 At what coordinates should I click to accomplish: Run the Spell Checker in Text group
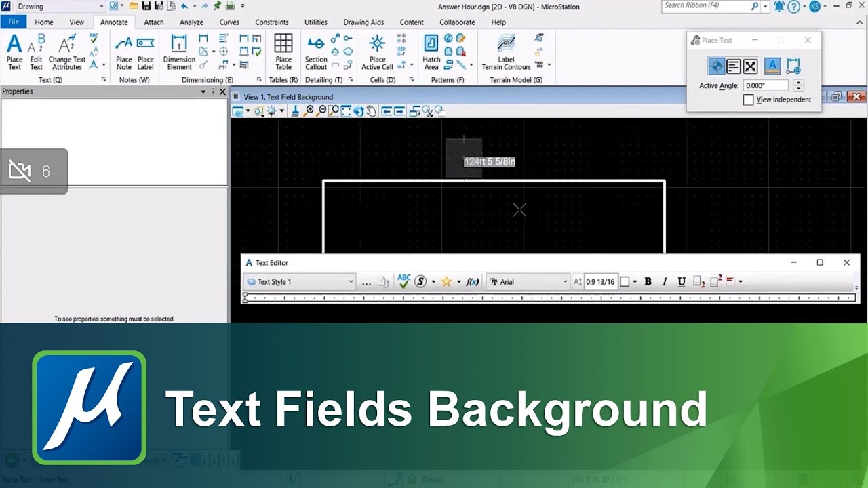click(x=94, y=37)
